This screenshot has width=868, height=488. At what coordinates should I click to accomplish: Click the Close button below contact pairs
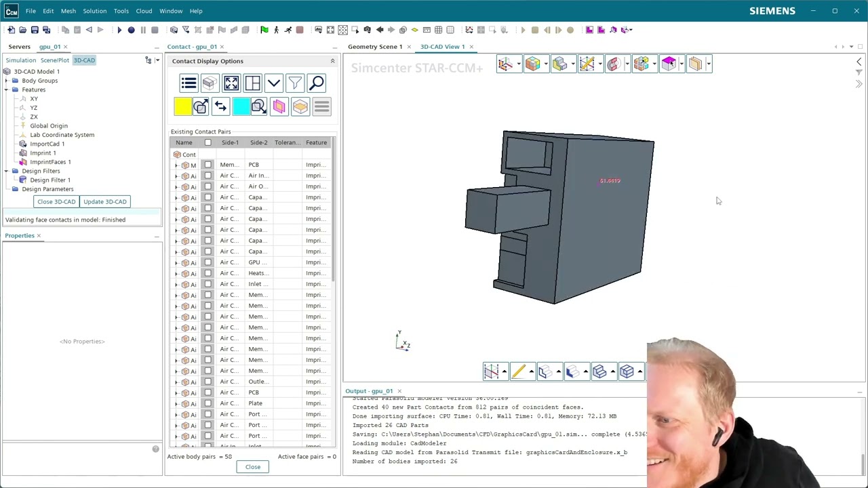tap(252, 467)
